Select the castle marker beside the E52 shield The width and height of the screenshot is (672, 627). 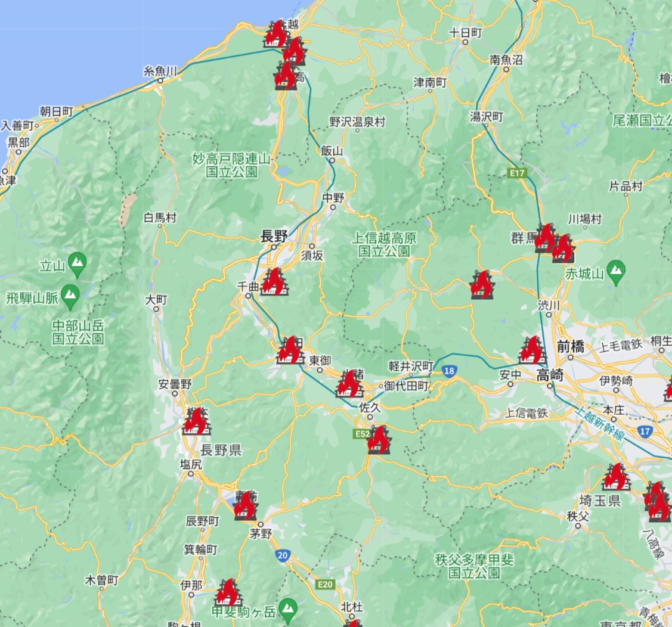coord(379,440)
